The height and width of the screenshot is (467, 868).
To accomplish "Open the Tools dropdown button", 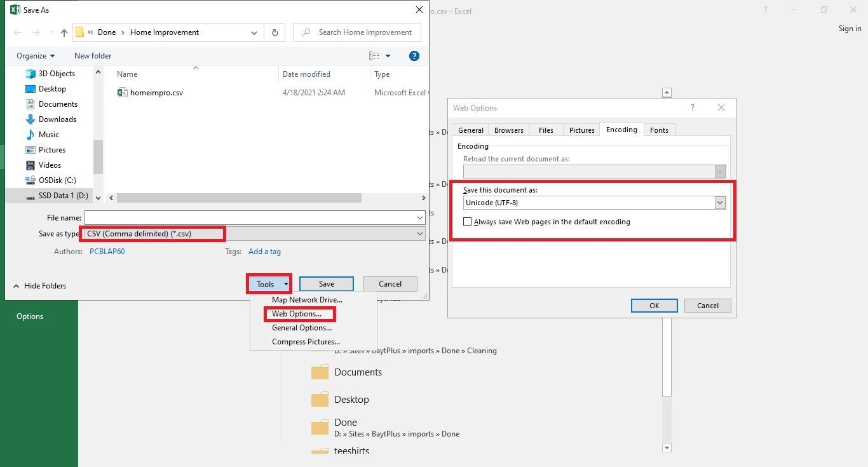I will point(269,284).
